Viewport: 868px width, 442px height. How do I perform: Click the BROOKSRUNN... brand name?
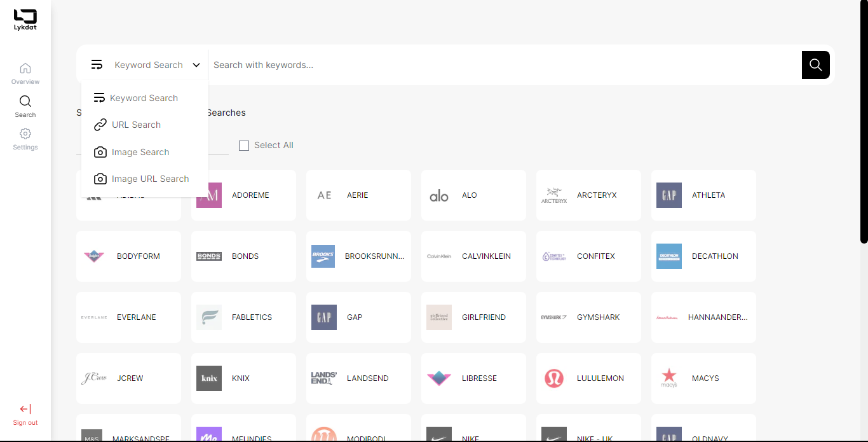coord(374,256)
